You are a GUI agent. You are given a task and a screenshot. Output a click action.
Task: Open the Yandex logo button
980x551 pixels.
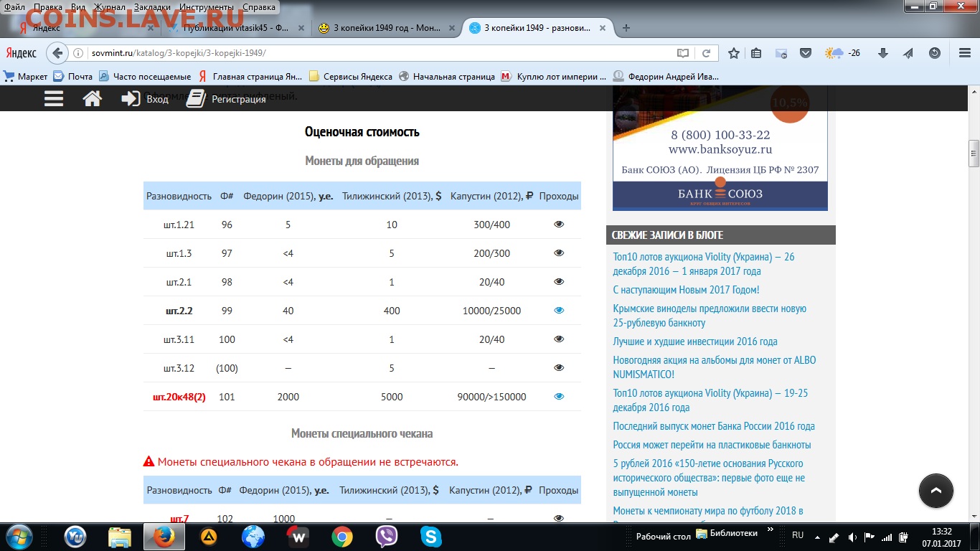coord(22,53)
